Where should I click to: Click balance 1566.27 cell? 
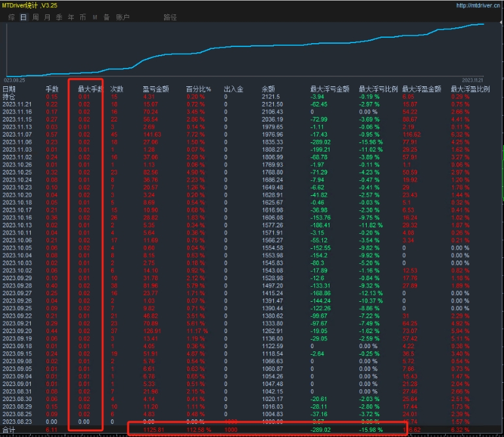tap(273, 240)
